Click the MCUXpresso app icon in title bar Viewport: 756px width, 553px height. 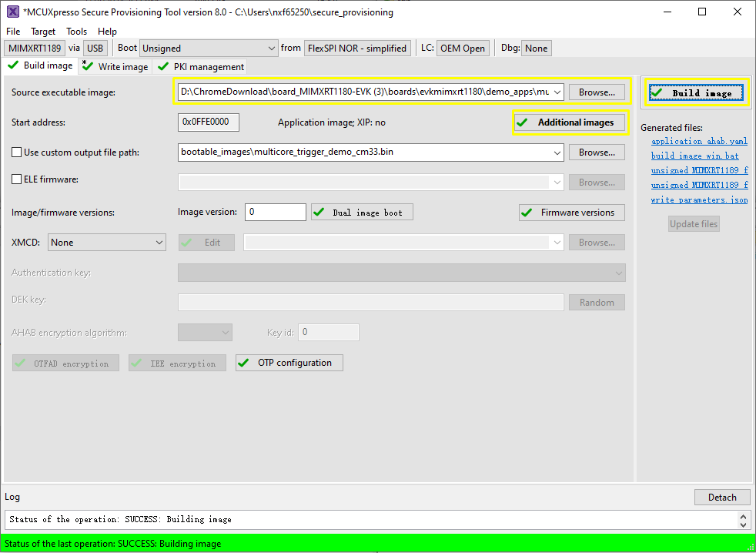pos(12,12)
